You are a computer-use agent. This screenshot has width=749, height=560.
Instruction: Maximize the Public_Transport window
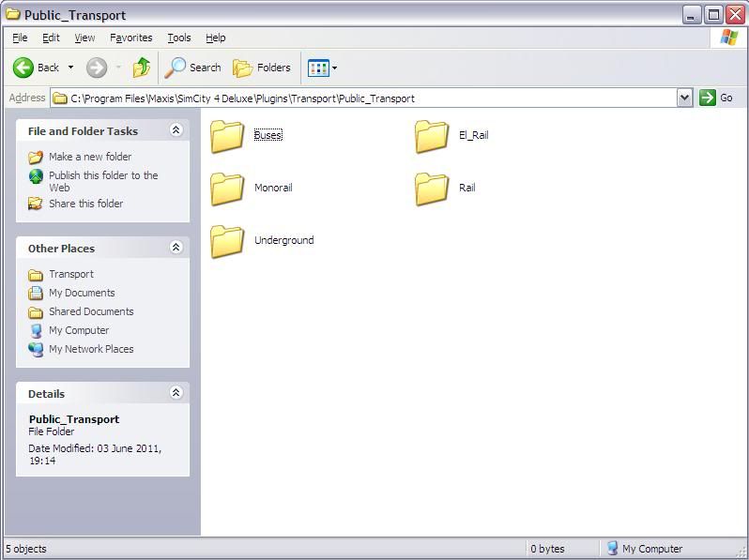713,15
